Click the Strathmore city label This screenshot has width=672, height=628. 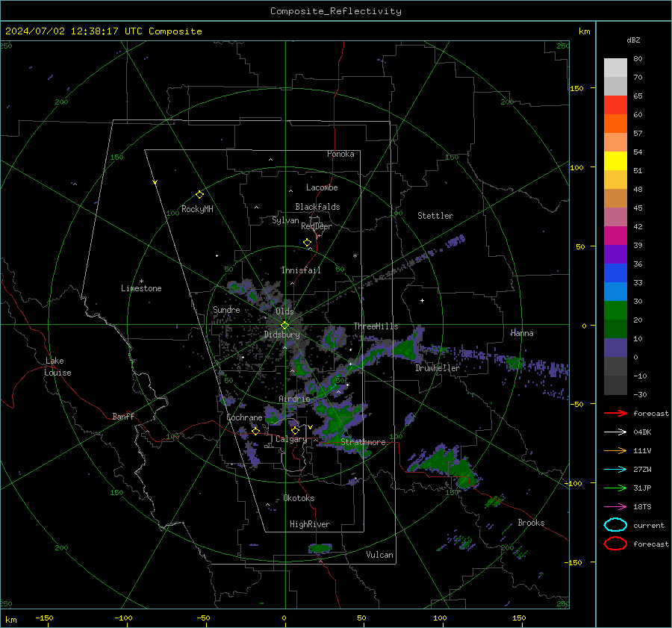(363, 442)
